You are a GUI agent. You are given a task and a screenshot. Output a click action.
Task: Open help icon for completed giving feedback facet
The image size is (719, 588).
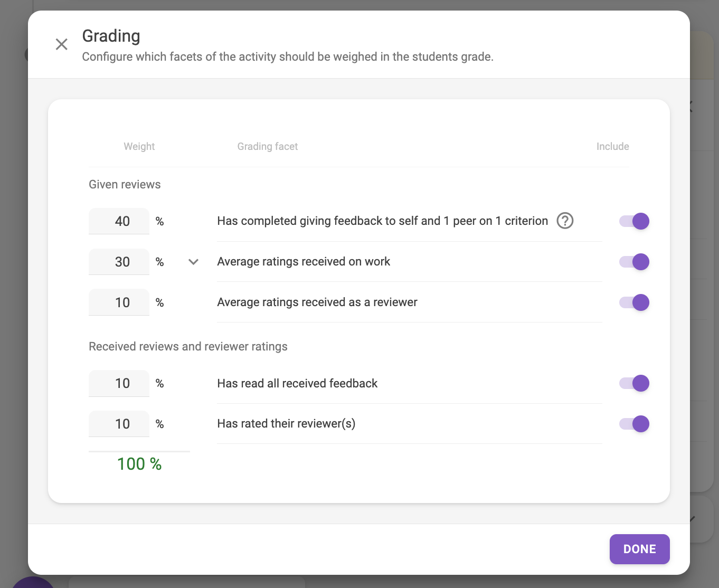(565, 221)
